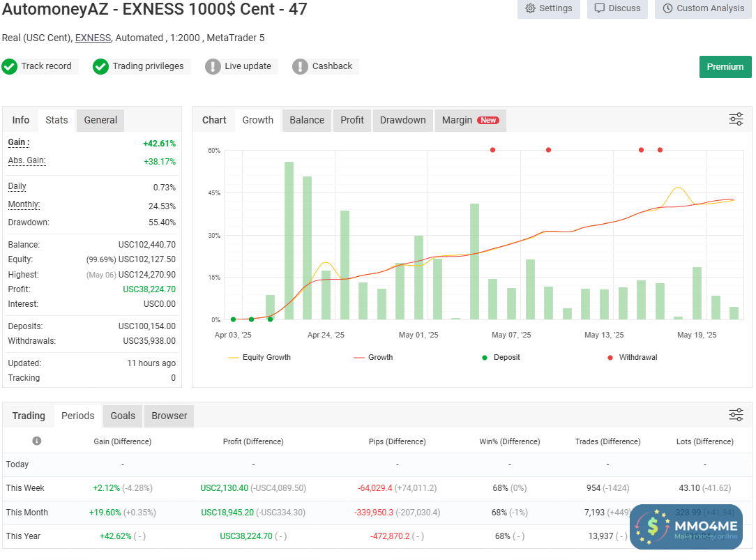This screenshot has height=560, width=756.
Task: Click the Cashback warning icon
Action: pyautogui.click(x=300, y=66)
